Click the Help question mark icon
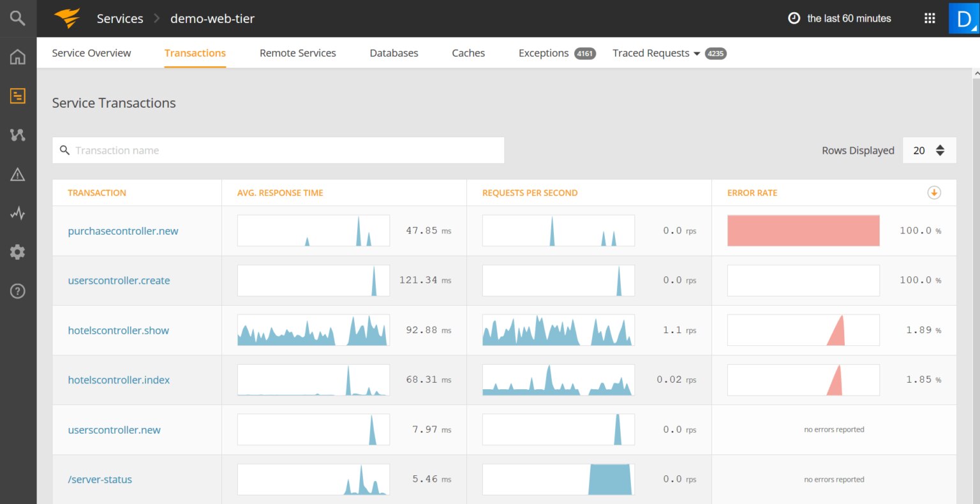 pyautogui.click(x=17, y=291)
